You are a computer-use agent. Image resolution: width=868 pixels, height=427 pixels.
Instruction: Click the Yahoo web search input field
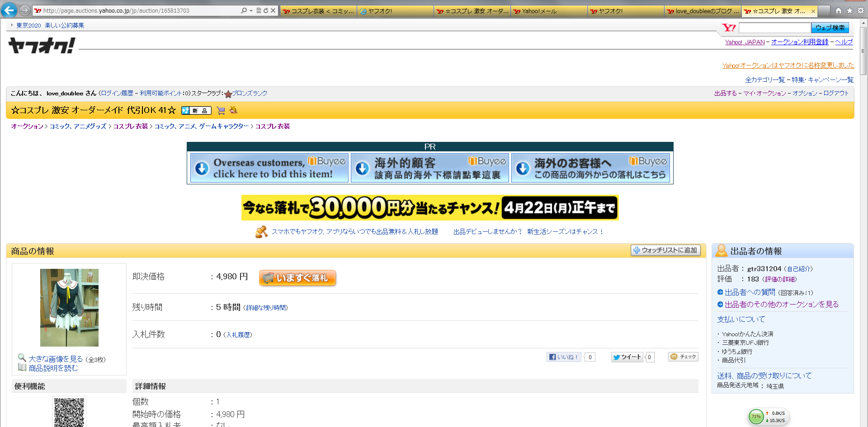pos(774,28)
